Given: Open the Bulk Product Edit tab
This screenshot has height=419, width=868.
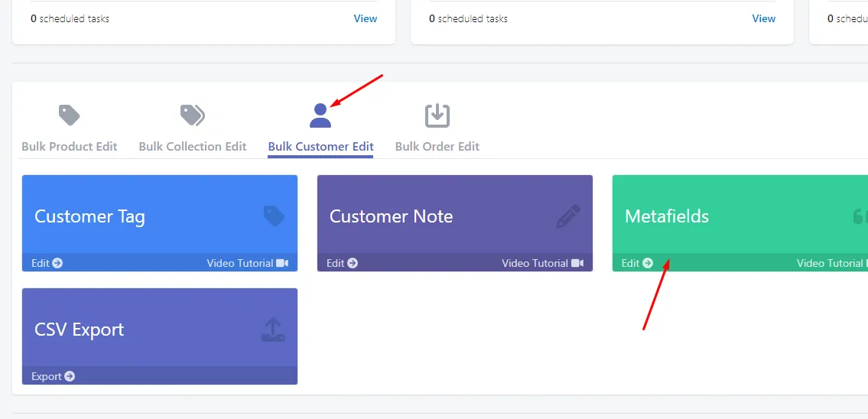Looking at the screenshot, I should click(69, 147).
